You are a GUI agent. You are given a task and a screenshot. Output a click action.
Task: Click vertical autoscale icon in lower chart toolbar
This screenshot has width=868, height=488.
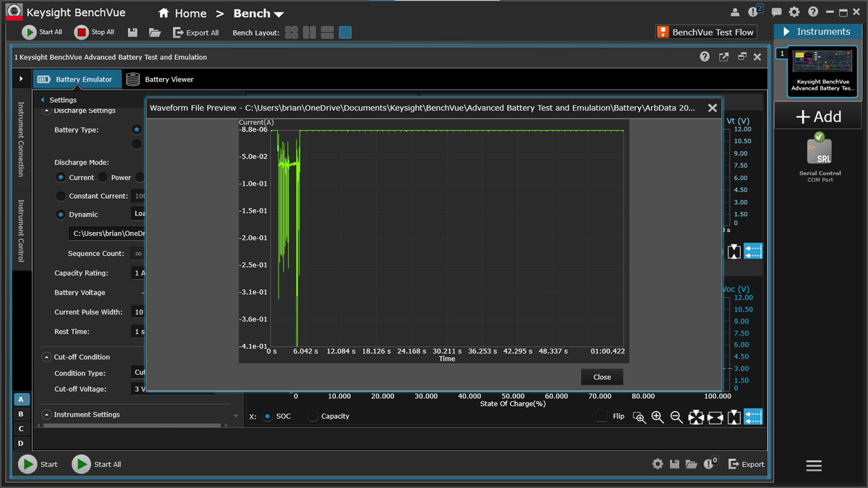click(x=734, y=417)
